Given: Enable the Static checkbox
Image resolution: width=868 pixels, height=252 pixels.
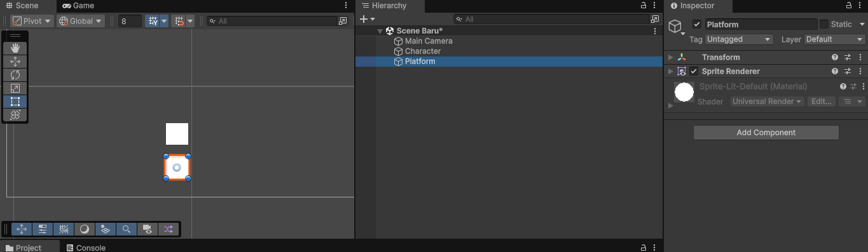Looking at the screenshot, I should click(824, 24).
